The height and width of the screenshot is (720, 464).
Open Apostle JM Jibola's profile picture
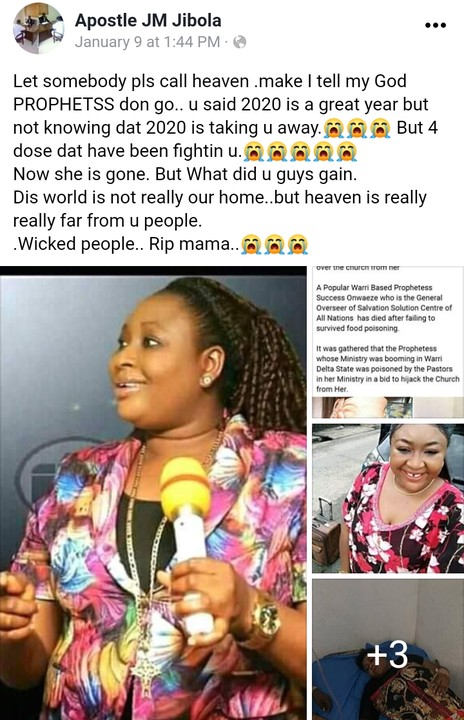coord(39,28)
